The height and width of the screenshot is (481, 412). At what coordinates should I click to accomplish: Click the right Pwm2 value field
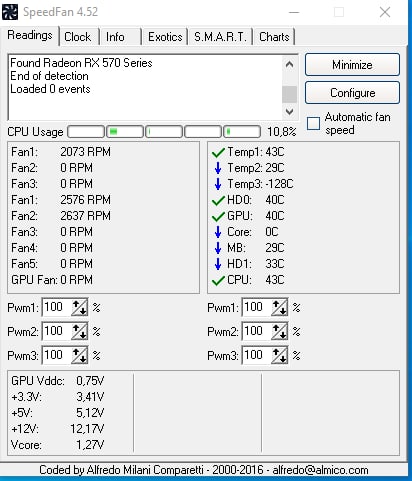[257, 331]
